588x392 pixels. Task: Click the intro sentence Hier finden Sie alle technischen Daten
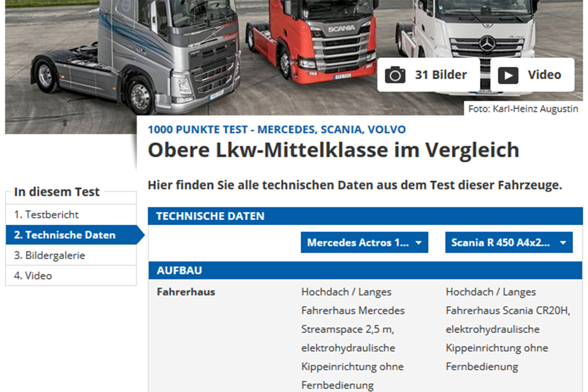[355, 185]
